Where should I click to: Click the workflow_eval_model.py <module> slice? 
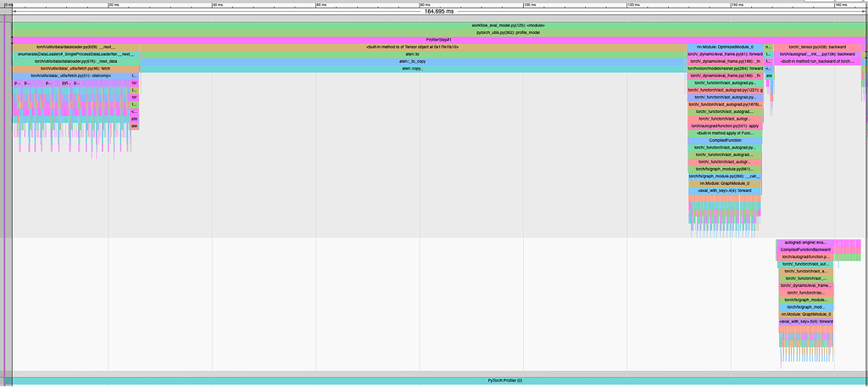(438, 25)
